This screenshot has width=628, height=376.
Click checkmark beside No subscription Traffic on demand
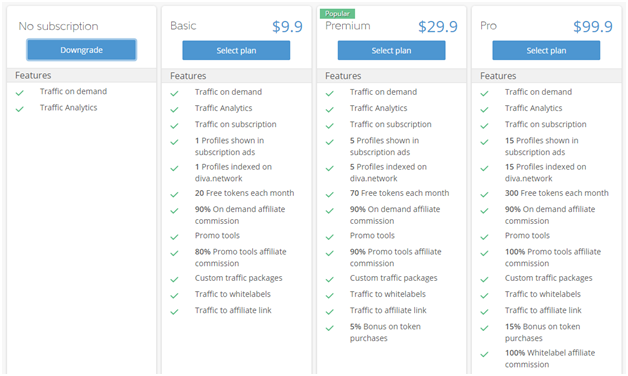tap(20, 93)
